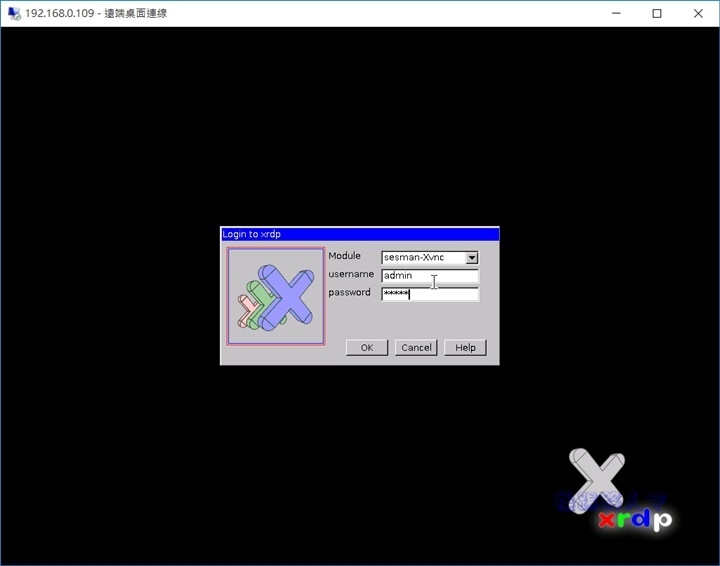This screenshot has width=720, height=566.
Task: Click the xrdp logo image in the dialog
Action: click(276, 296)
